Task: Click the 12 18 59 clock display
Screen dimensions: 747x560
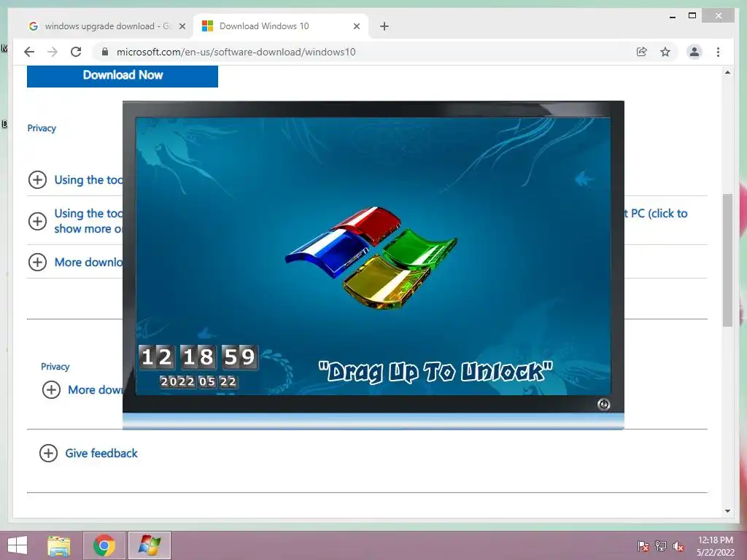Action: 198,357
